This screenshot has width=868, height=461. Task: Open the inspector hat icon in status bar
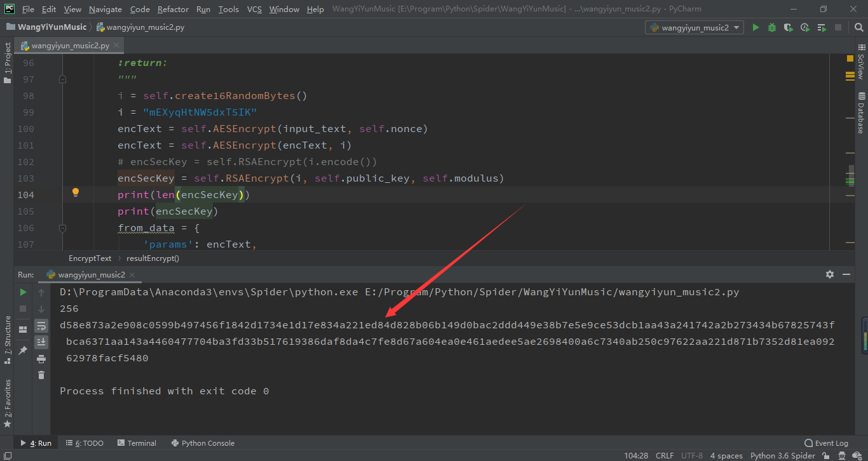click(842, 455)
